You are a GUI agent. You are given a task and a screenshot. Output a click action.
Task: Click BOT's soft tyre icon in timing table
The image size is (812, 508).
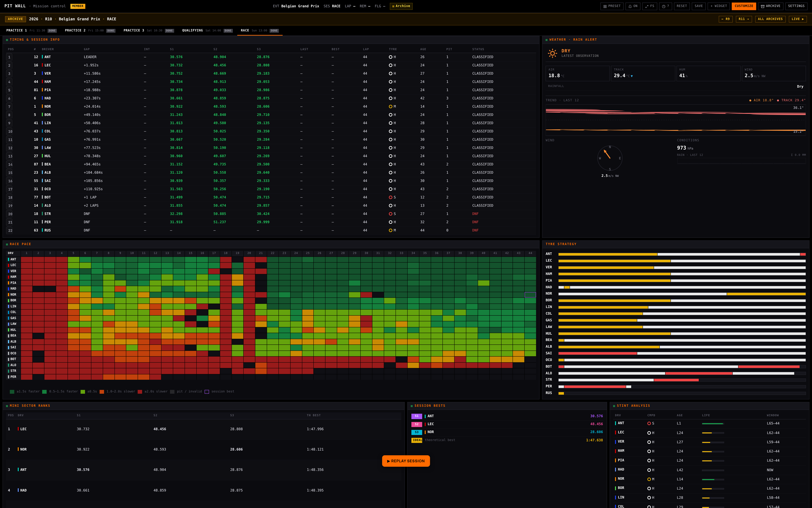[390, 197]
